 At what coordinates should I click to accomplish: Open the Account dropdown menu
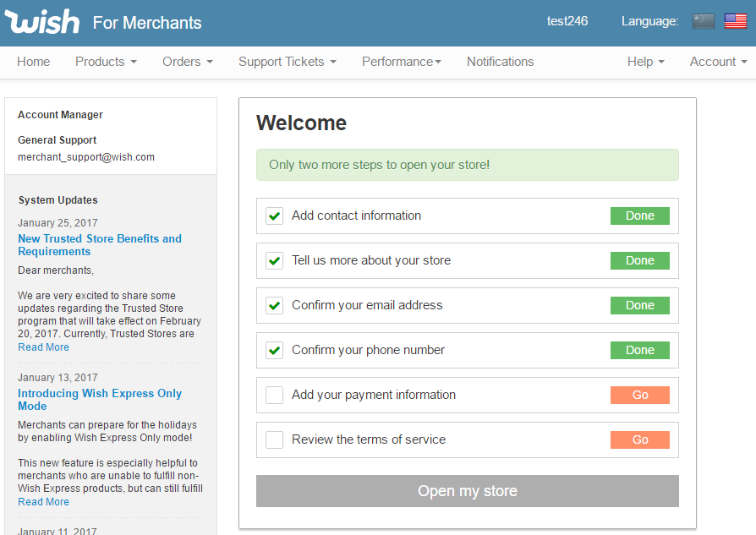pos(718,62)
